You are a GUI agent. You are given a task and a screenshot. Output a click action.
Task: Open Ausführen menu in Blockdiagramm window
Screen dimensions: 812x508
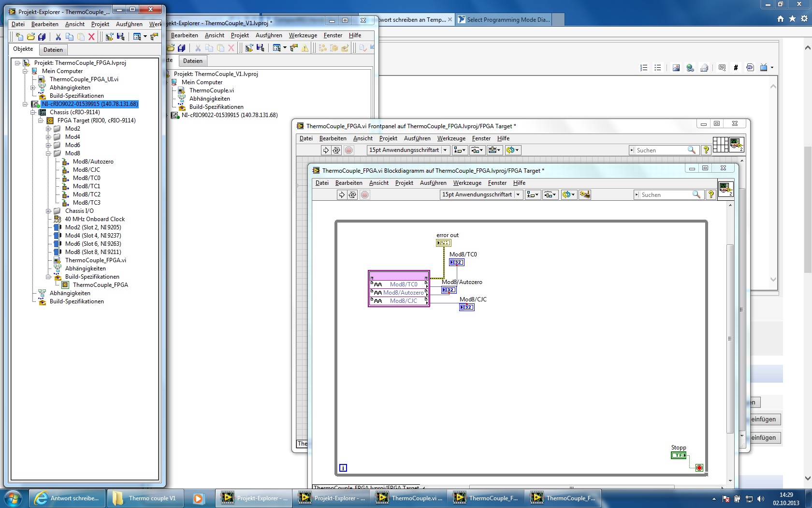pos(433,183)
